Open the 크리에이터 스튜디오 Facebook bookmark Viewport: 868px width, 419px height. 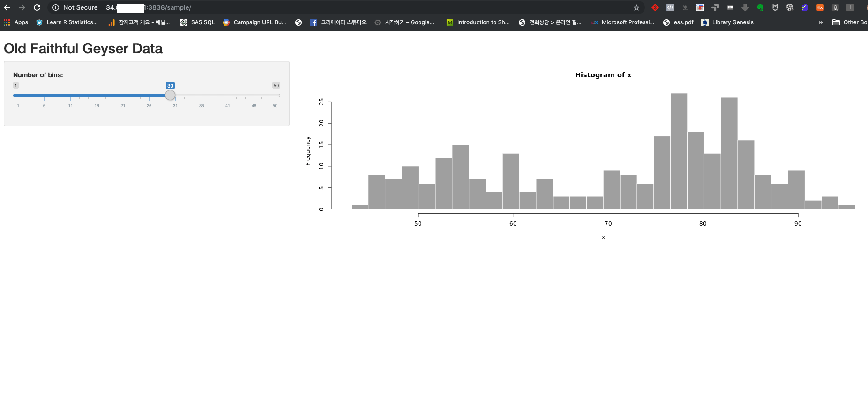pos(338,22)
